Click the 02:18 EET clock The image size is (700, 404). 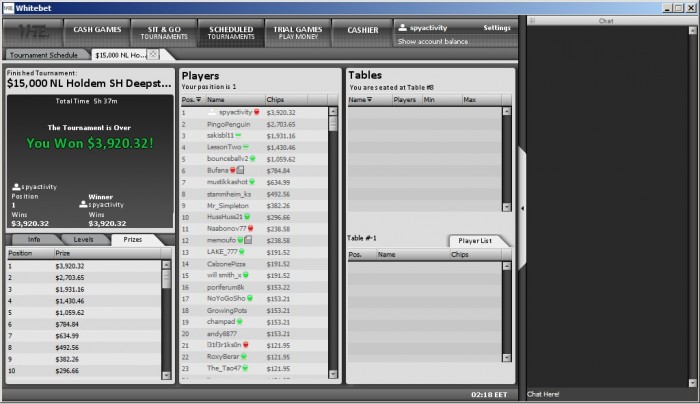tap(489, 394)
